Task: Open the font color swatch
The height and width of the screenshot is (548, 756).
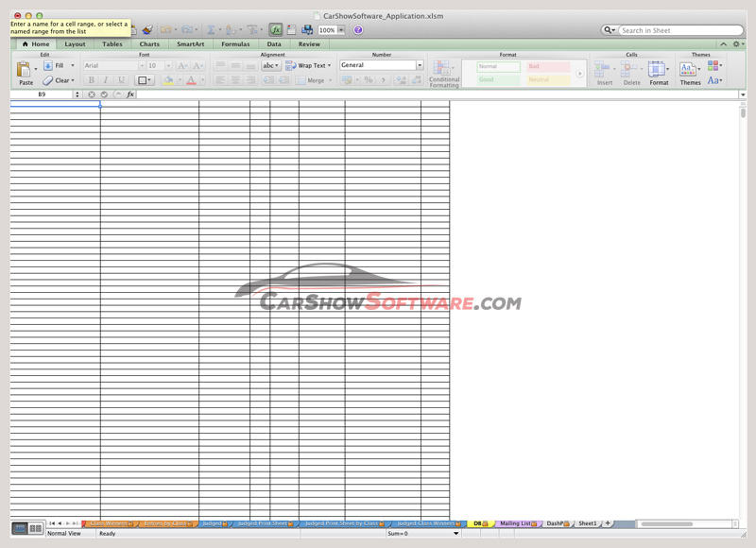Action: tap(193, 79)
